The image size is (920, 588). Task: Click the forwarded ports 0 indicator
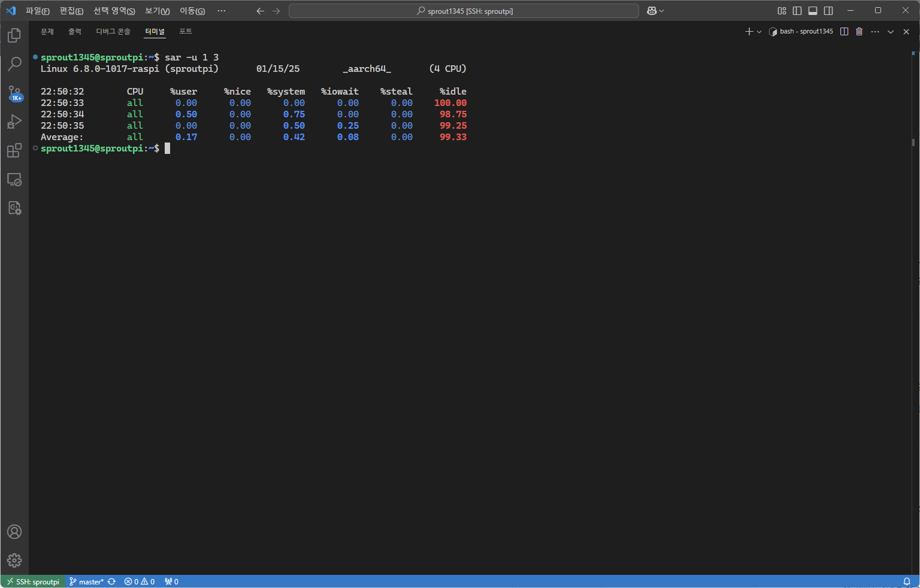click(x=172, y=581)
